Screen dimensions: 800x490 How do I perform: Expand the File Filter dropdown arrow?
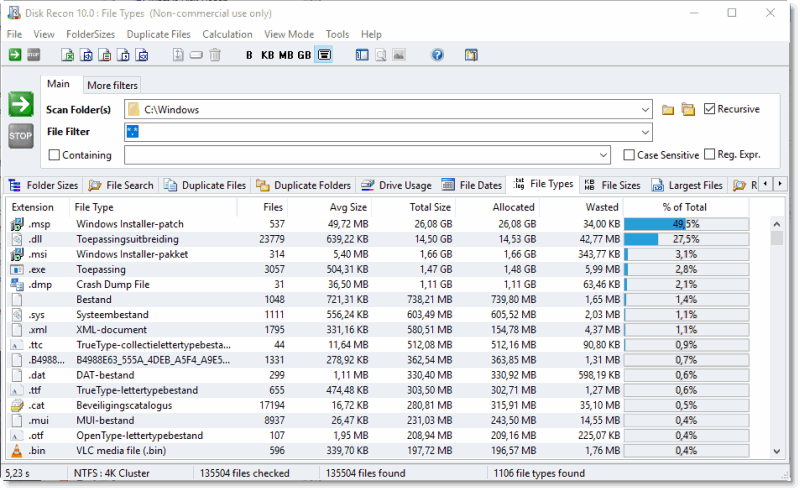(645, 132)
